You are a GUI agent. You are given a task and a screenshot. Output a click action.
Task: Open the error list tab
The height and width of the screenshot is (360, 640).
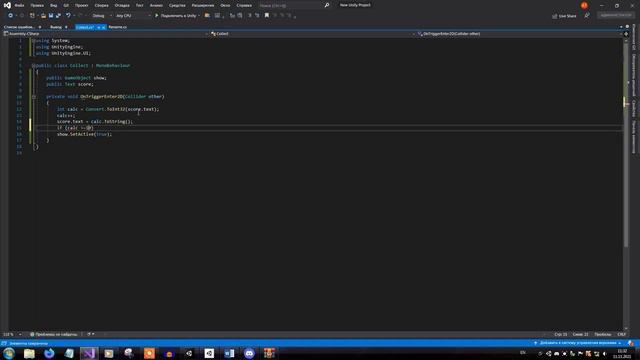click(x=19, y=27)
